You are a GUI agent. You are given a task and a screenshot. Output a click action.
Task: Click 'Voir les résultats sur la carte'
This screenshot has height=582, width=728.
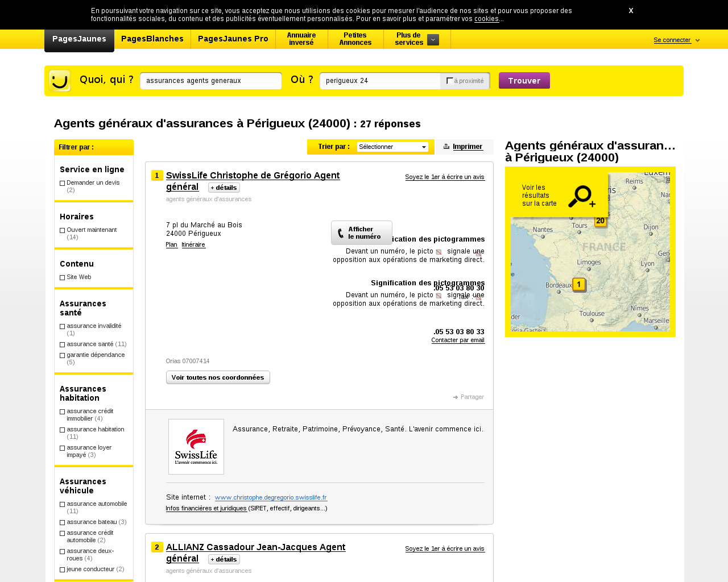click(x=539, y=196)
